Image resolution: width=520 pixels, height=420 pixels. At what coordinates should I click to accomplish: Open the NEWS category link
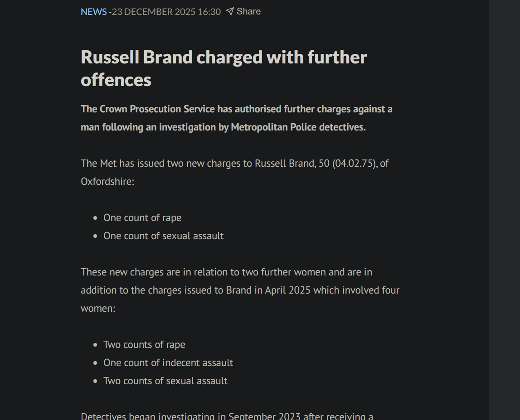tap(93, 12)
